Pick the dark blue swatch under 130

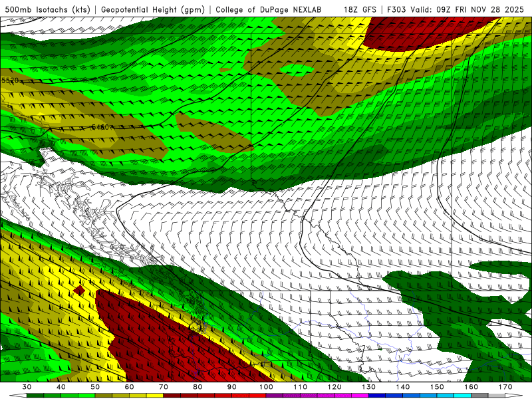377,395
